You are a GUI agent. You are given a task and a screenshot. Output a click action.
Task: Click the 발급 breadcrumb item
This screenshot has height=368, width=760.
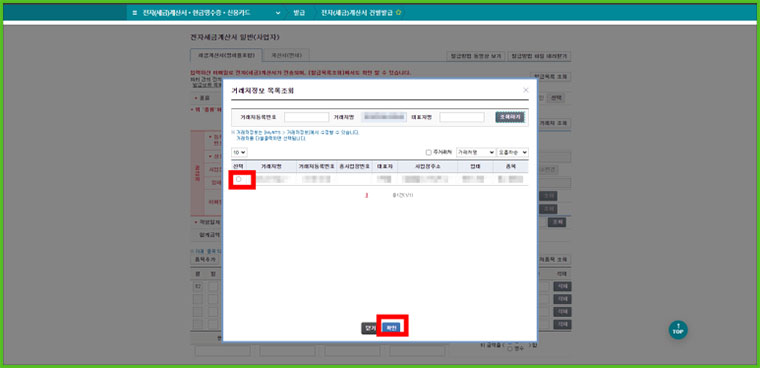tap(299, 13)
